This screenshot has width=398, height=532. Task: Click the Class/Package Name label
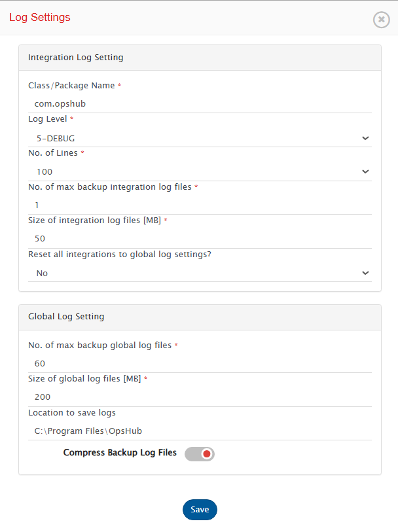[71, 86]
